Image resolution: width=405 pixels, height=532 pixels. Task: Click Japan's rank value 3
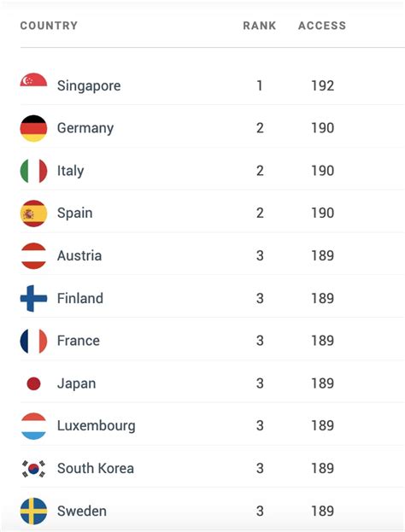(260, 383)
